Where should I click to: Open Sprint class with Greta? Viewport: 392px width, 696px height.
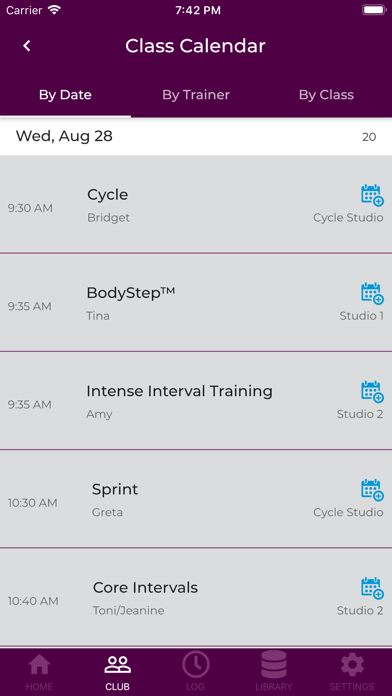pyautogui.click(x=196, y=499)
